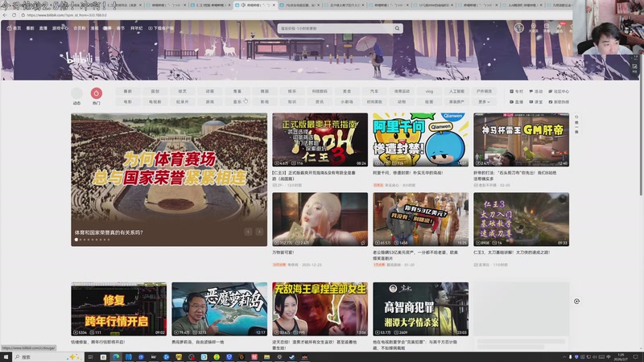This screenshot has height=362, width=644.
Task: Open the 仁王3 正式版最爽开荒指南 video thumbnail
Action: click(x=320, y=140)
